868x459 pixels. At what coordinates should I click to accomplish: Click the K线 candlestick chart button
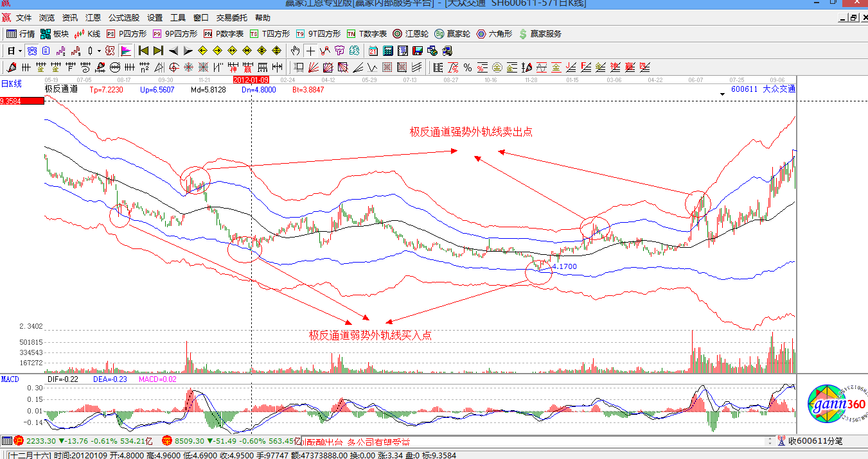pyautogui.click(x=87, y=34)
